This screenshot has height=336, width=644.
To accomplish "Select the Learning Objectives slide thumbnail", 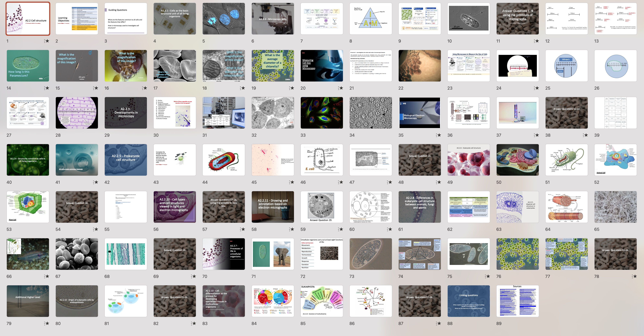I will tap(77, 19).
